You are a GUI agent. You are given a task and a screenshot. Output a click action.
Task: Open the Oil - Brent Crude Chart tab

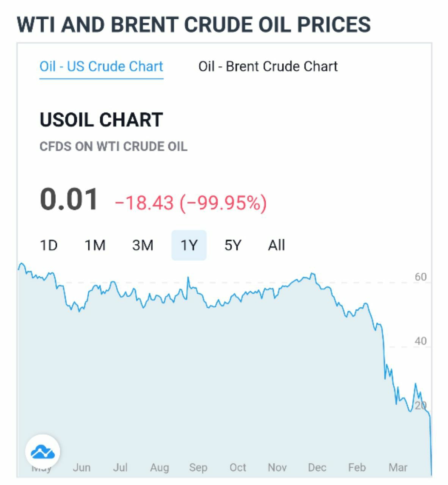[x=268, y=66]
